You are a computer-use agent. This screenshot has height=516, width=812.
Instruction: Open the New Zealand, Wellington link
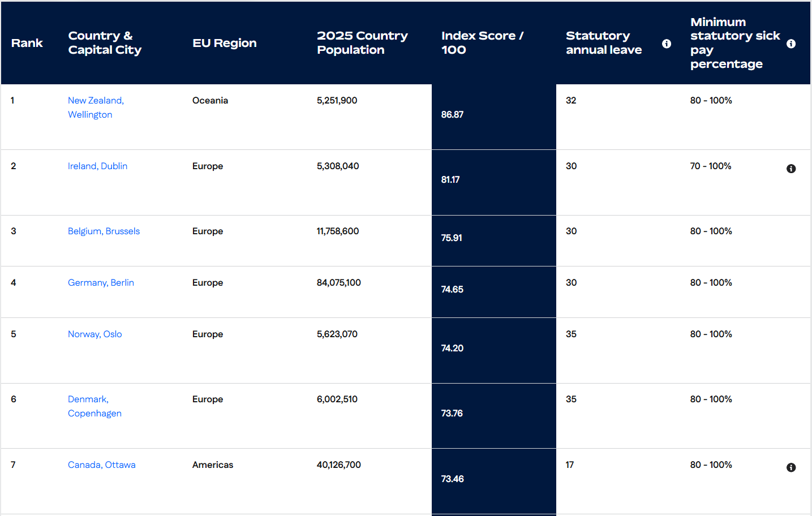pyautogui.click(x=96, y=107)
